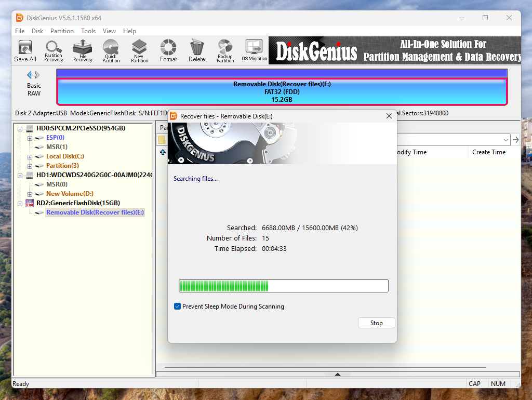The width and height of the screenshot is (532, 400).
Task: Open Partition Recovery tool
Action: click(54, 51)
